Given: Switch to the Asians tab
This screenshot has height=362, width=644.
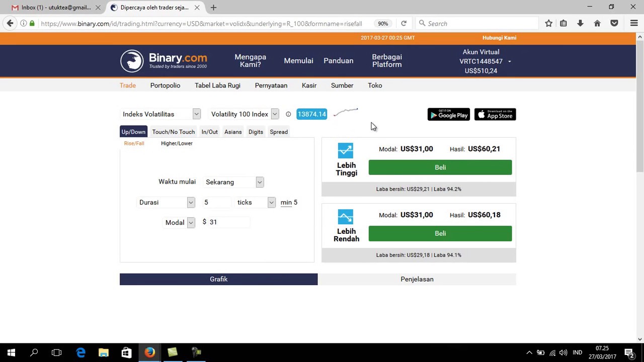Looking at the screenshot, I should [233, 132].
